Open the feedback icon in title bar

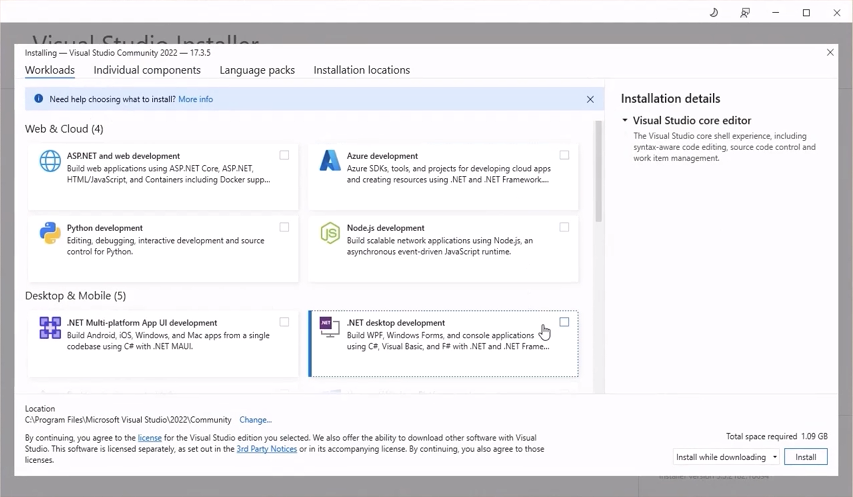pos(745,13)
